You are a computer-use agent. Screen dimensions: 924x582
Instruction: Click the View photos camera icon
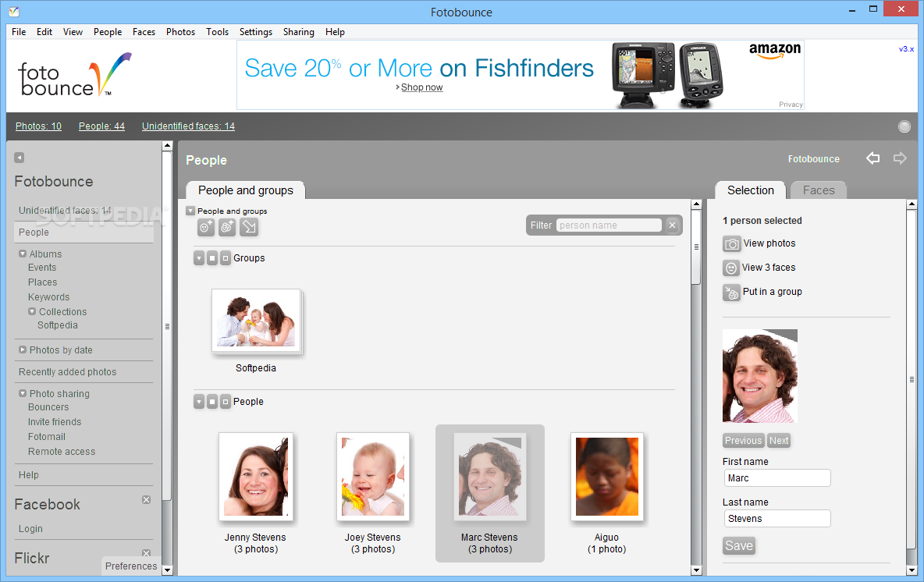tap(731, 243)
